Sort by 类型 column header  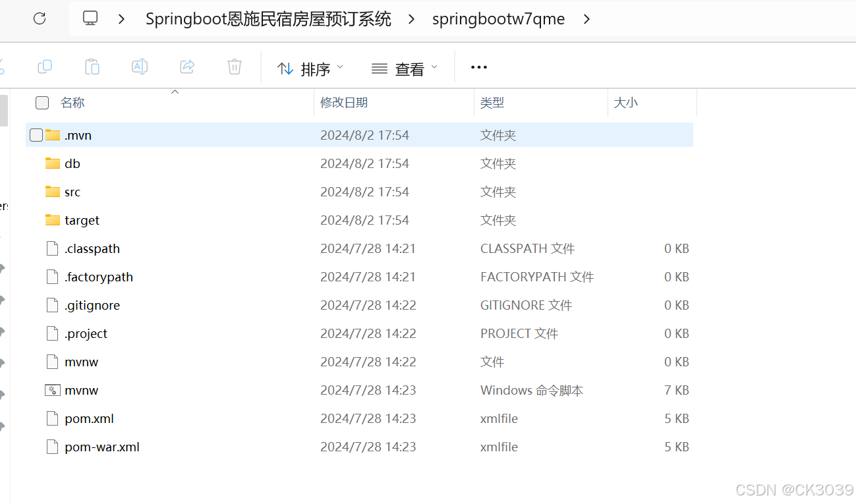pos(492,103)
